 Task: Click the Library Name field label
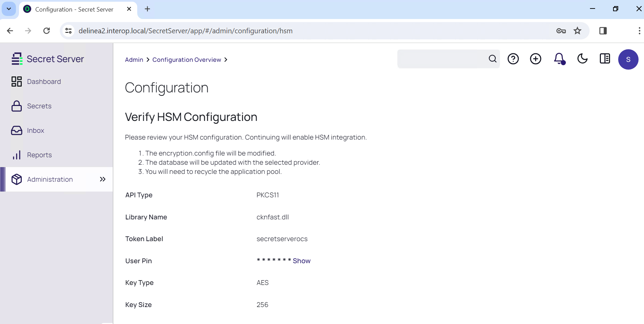(146, 217)
